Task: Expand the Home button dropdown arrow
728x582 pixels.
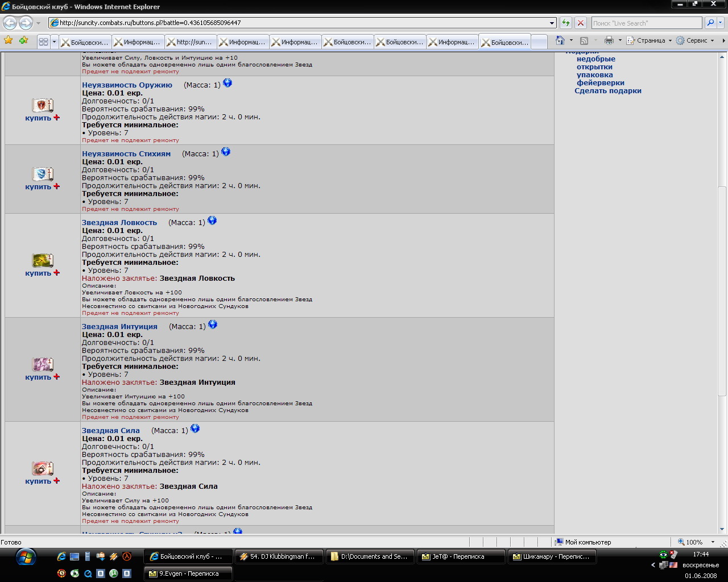Action: pyautogui.click(x=571, y=40)
